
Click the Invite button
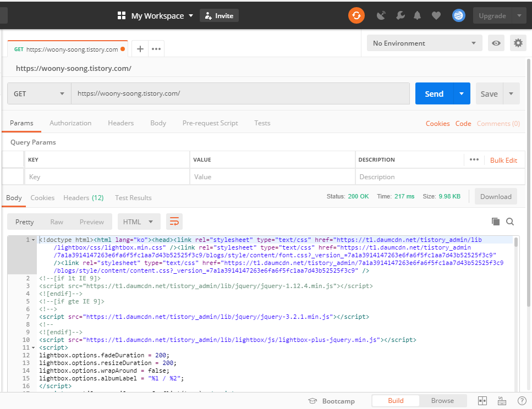click(x=219, y=15)
